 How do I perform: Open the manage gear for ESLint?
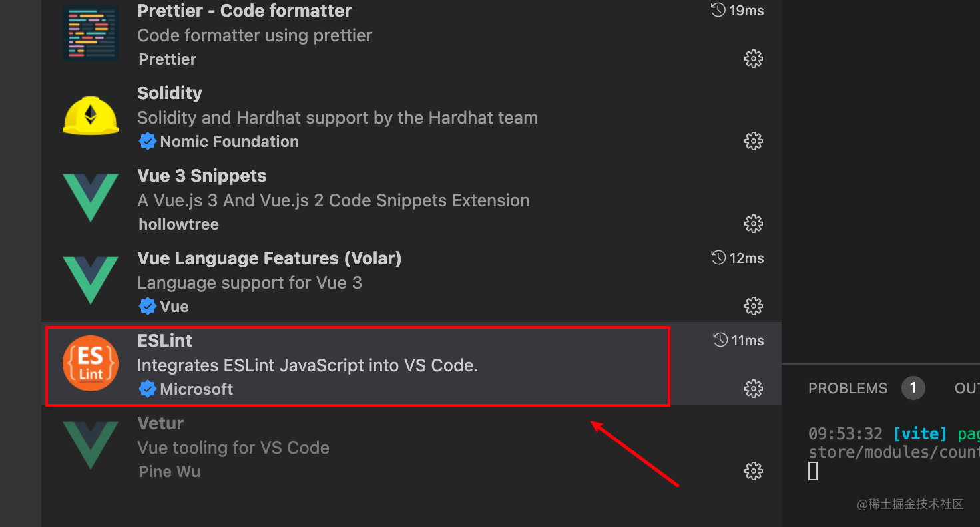(753, 389)
